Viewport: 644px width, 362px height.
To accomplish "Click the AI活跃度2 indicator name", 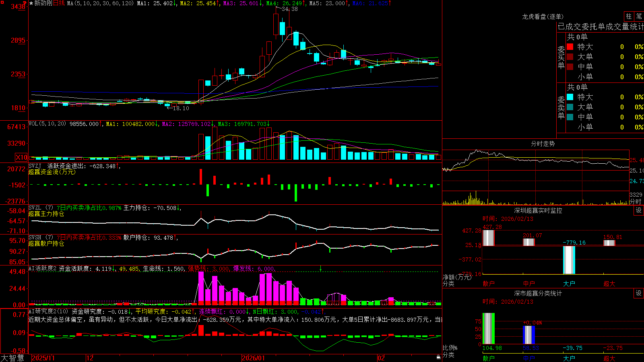I will click(x=42, y=268).
